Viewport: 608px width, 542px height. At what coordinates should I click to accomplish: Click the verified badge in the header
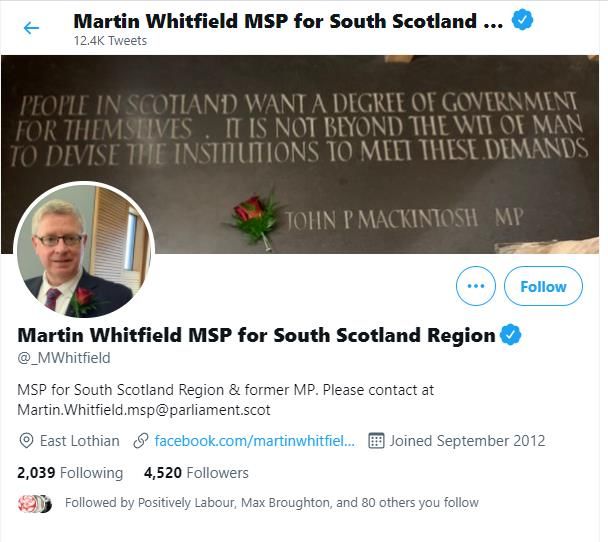[x=522, y=20]
